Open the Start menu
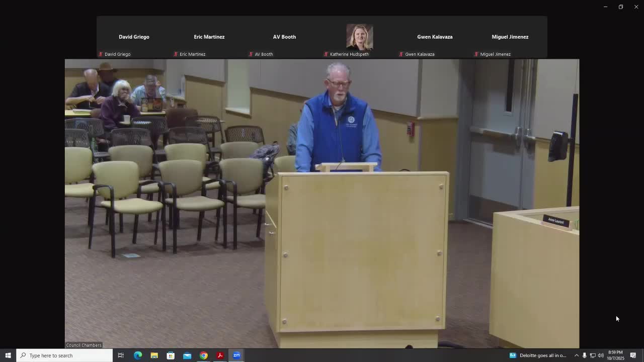 (x=8, y=355)
